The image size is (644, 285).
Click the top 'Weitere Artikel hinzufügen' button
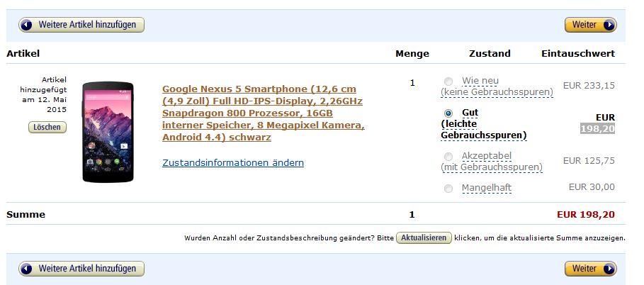[x=81, y=25]
